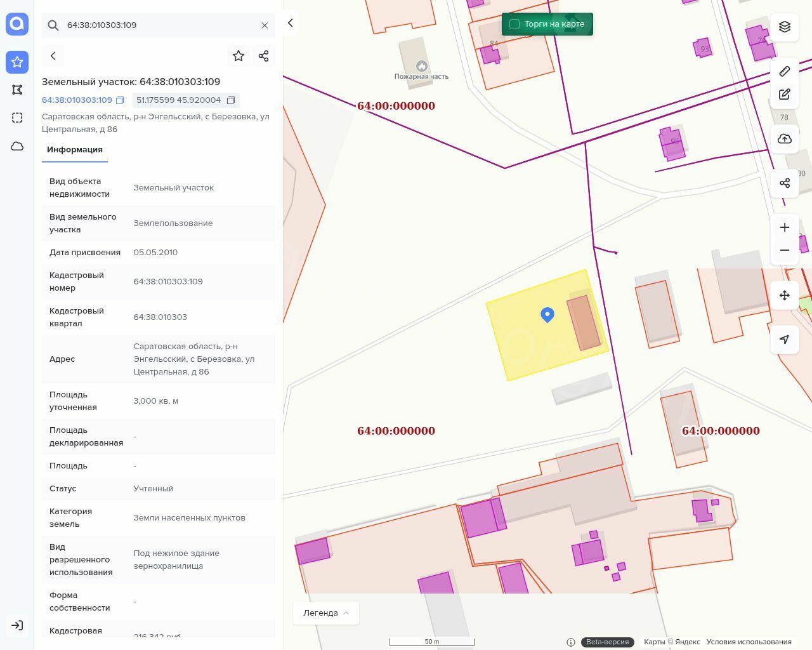Screen dimensions: 812x650
Task: Open the favorites section in sidebar
Action: click(x=17, y=62)
